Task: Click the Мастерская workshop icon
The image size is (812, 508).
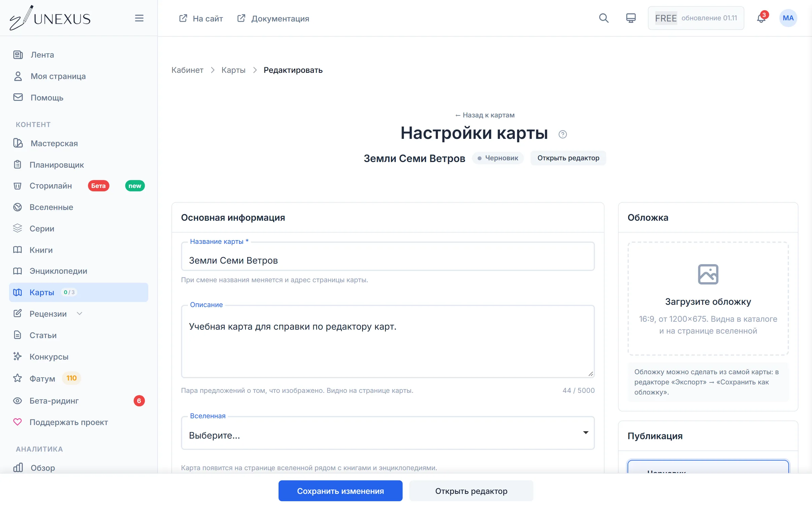Action: (x=18, y=143)
